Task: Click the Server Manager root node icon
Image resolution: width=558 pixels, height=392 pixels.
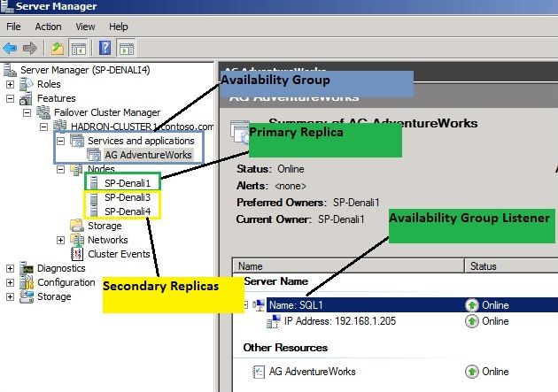Action: [x=10, y=70]
